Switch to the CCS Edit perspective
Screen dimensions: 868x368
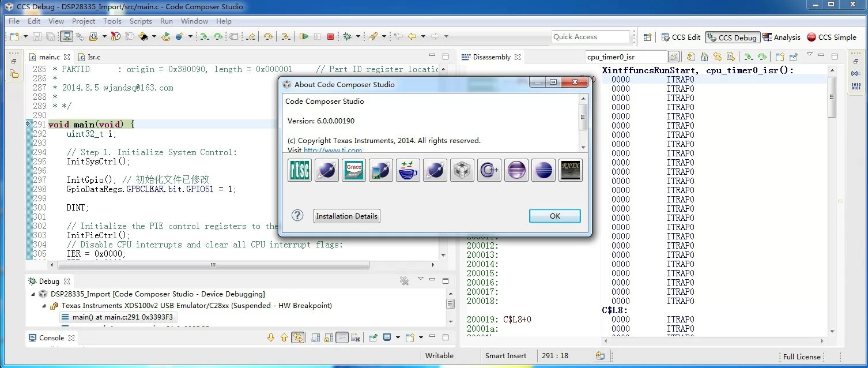[680, 37]
